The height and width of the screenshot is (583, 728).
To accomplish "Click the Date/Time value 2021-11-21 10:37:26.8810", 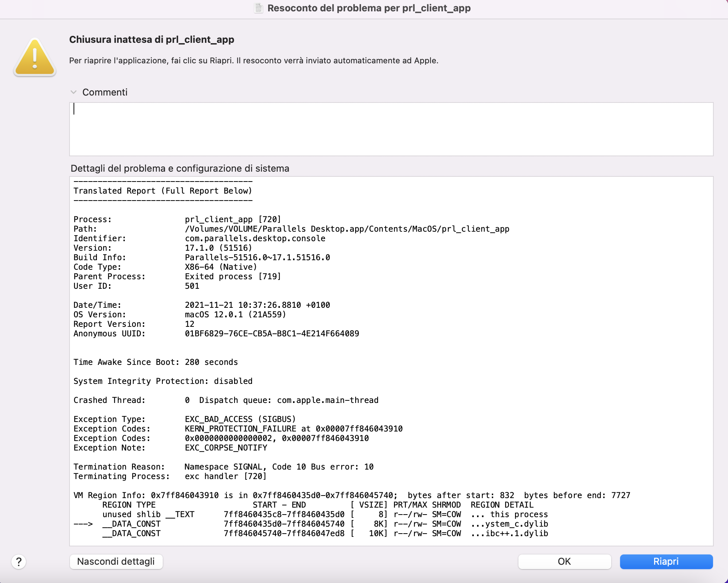I will (x=243, y=305).
